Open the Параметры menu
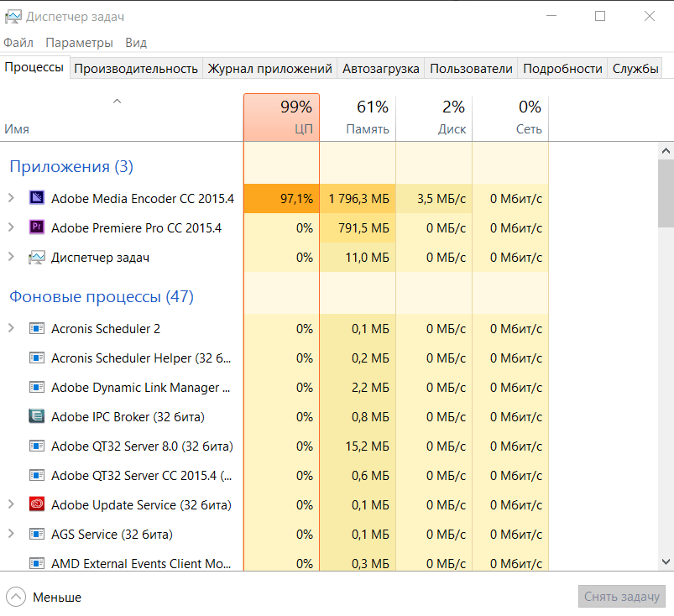674x616 pixels. coord(79,43)
